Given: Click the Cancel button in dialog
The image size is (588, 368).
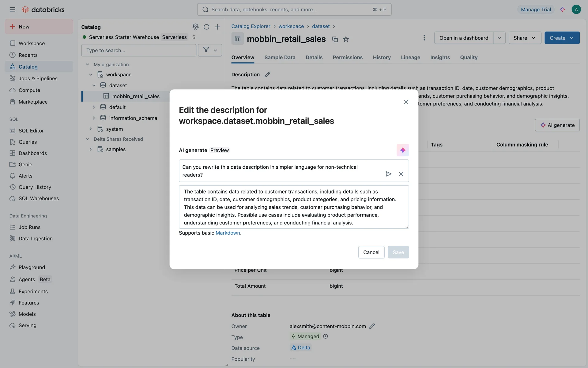Looking at the screenshot, I should tap(371, 252).
